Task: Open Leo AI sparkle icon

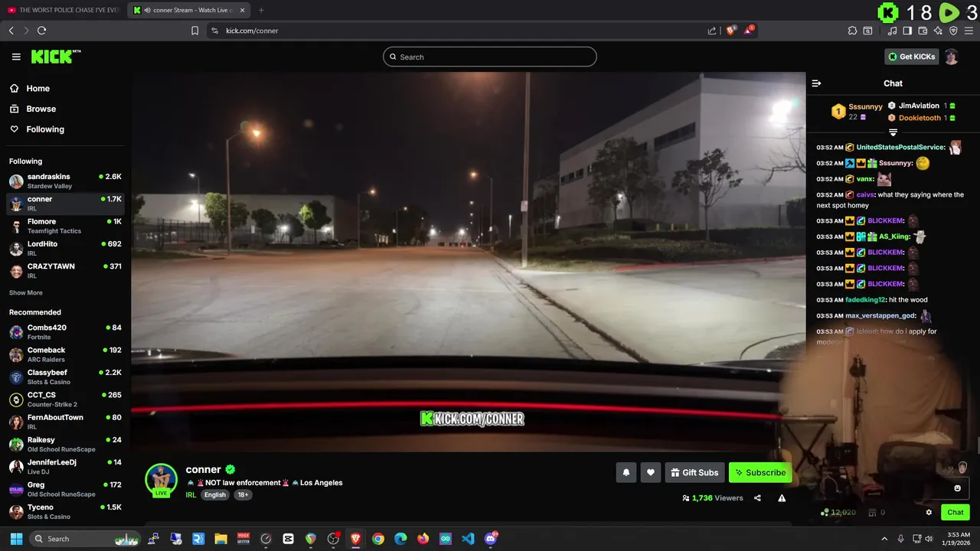Action: click(x=938, y=31)
